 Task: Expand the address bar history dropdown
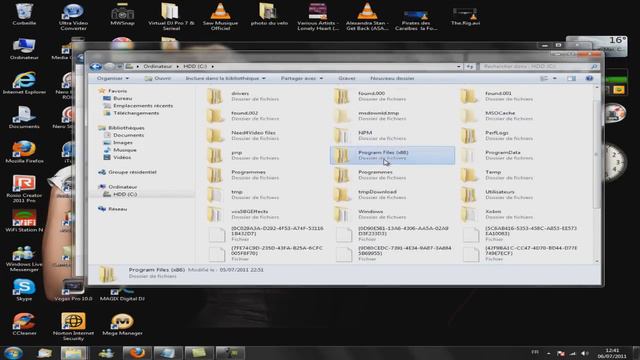click(x=458, y=67)
